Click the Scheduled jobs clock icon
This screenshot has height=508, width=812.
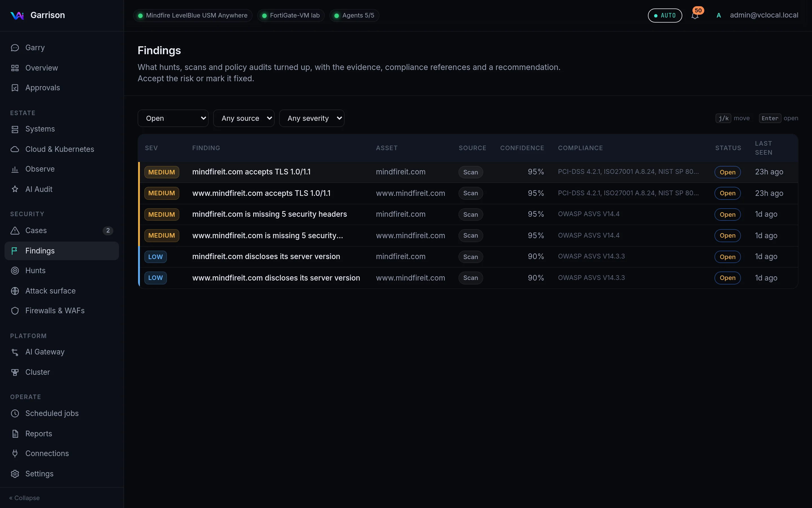pos(15,413)
